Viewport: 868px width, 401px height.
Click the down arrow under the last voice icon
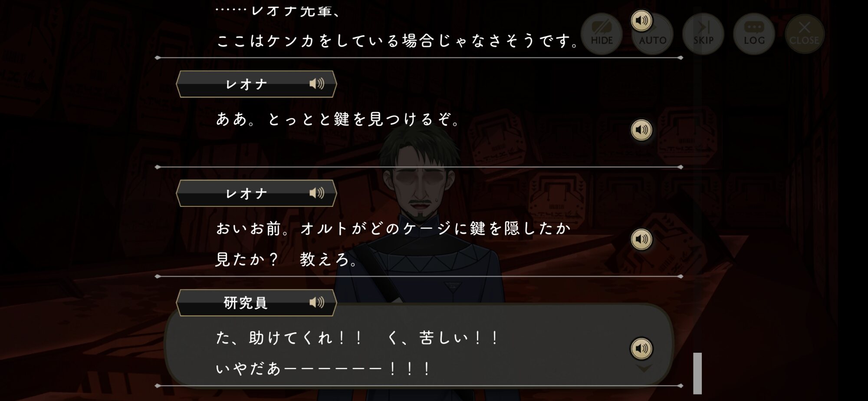(x=643, y=368)
